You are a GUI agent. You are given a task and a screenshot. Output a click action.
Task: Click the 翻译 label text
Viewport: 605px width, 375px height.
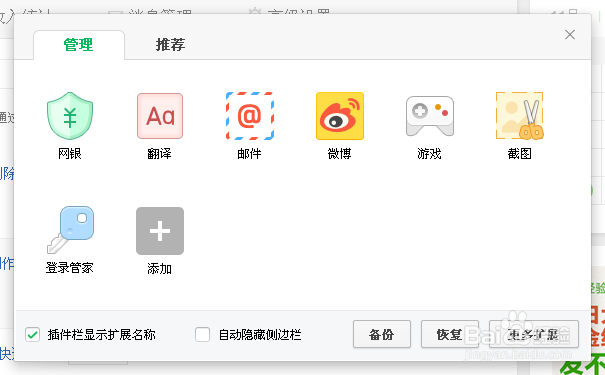click(x=159, y=154)
